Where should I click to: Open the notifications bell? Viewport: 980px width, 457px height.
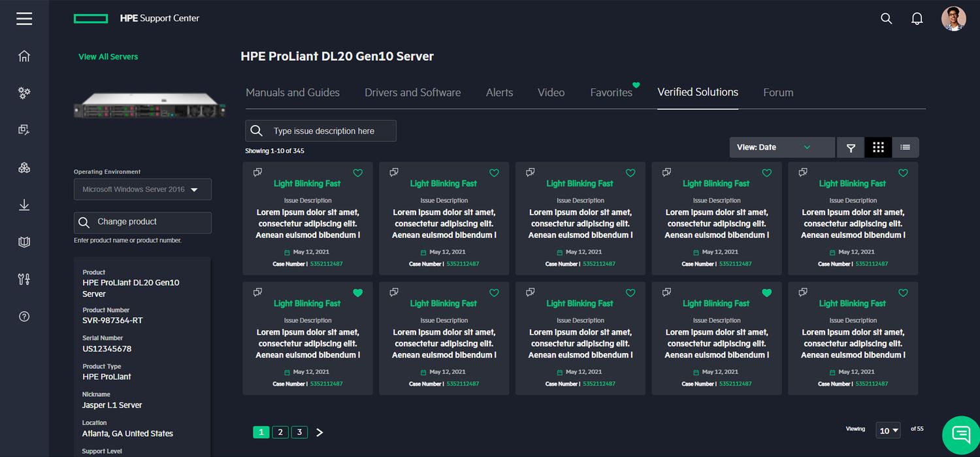(917, 18)
